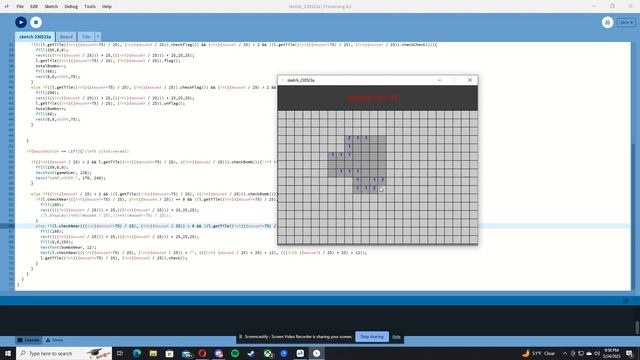Open the Sketch menu

(x=51, y=7)
